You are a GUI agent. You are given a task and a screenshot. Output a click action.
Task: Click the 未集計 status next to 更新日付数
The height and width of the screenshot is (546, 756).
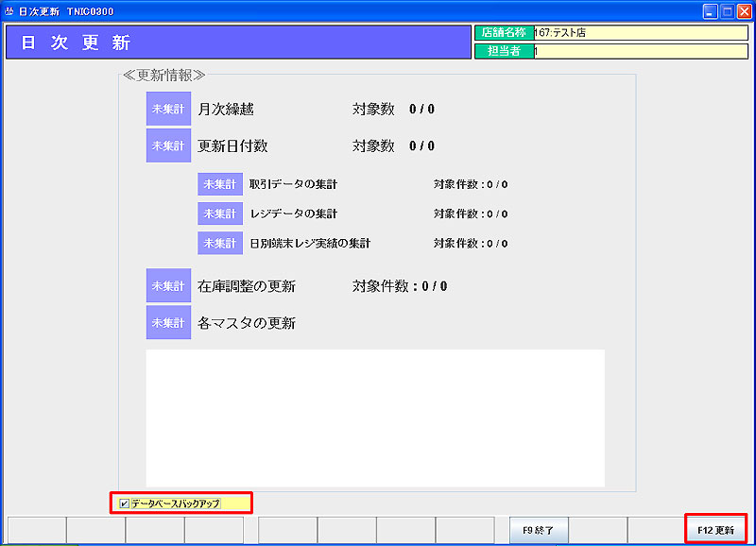168,145
